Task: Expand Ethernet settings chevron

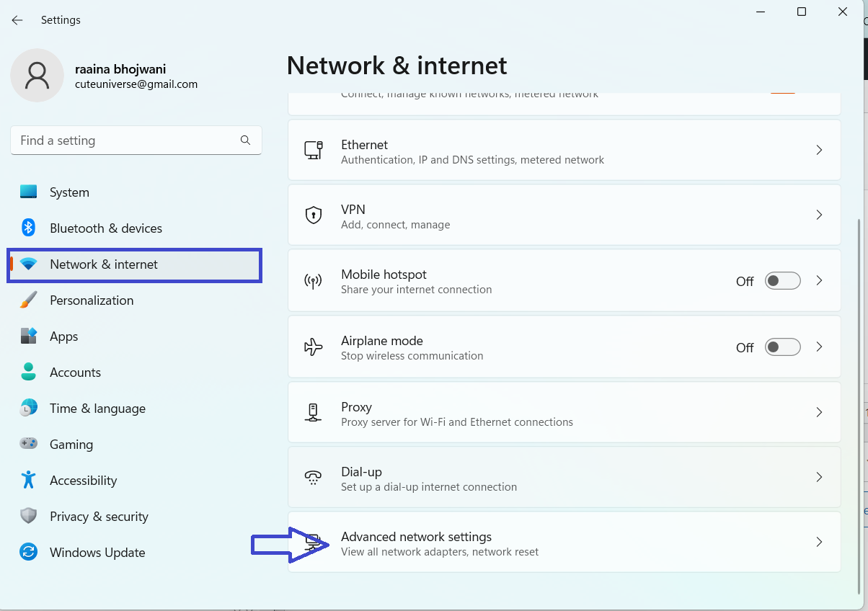Action: coord(819,151)
